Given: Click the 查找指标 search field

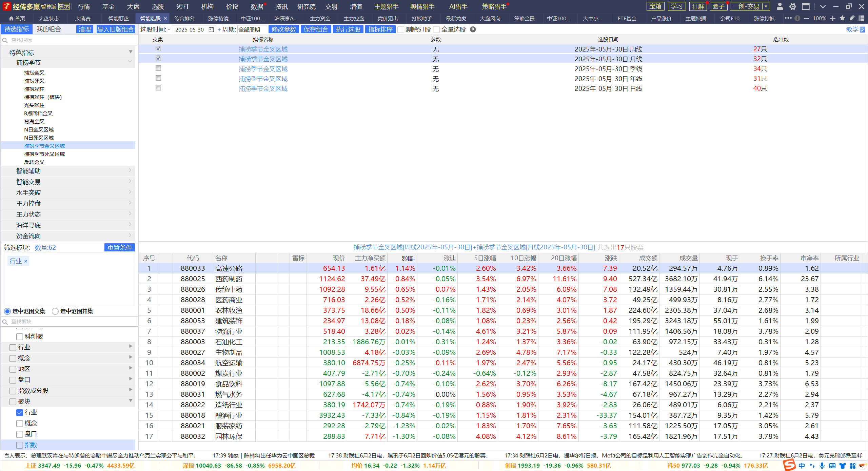Looking at the screenshot, I should click(x=70, y=40).
